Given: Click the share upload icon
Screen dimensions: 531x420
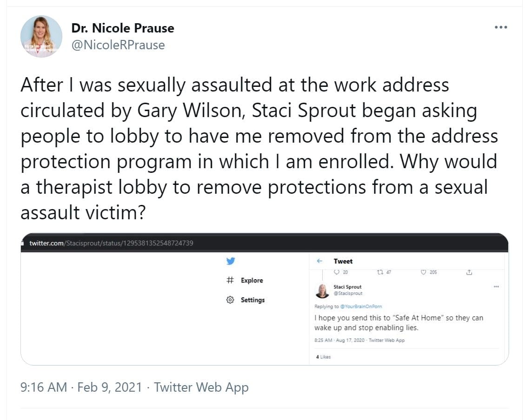Looking at the screenshot, I should click(469, 272).
